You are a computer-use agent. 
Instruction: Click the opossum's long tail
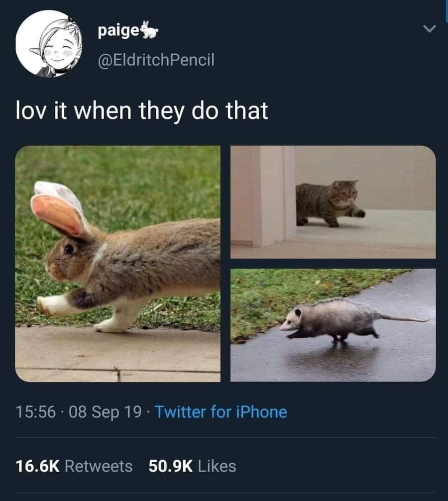point(404,318)
